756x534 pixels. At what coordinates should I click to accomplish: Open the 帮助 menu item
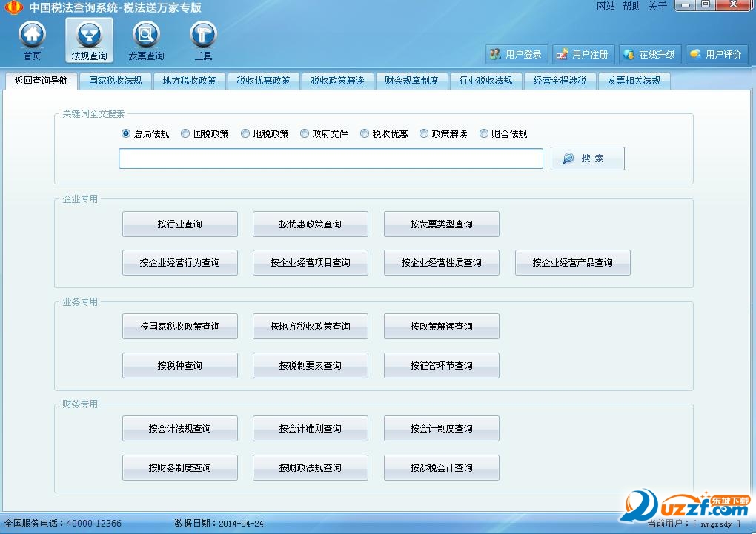tap(631, 6)
